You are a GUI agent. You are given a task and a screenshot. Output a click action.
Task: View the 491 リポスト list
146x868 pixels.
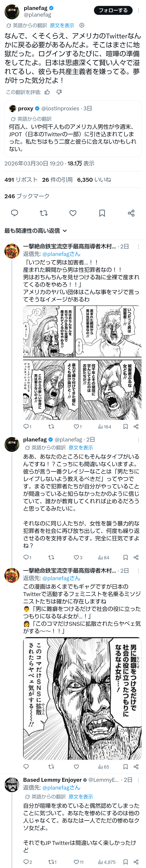coord(21,180)
